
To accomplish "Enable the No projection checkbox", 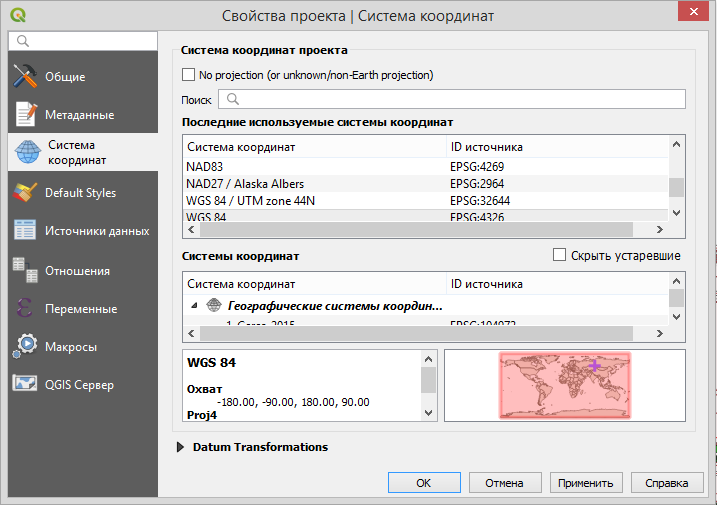I will 188,75.
